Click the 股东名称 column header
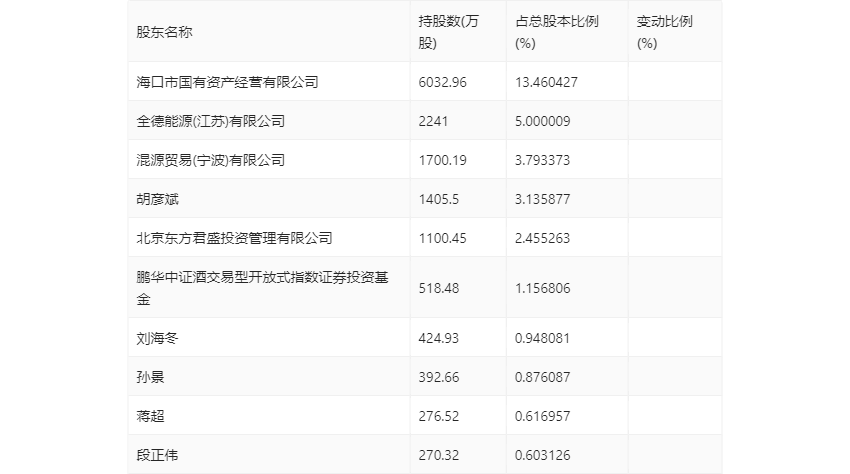Screen dimensions: 850x474 [x=164, y=32]
